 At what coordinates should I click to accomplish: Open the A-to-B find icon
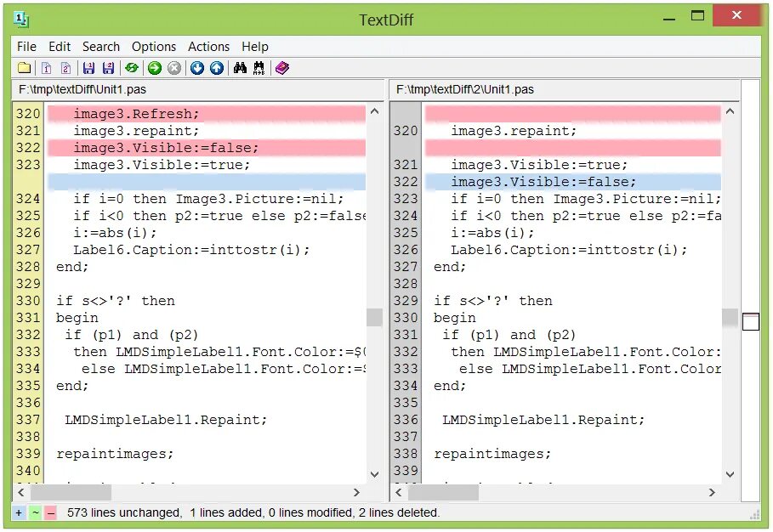coord(260,67)
